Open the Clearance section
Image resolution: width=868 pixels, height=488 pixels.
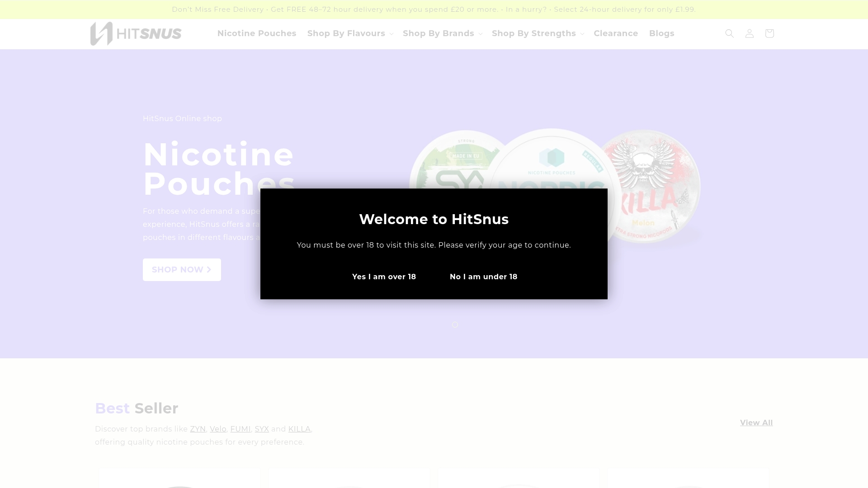[616, 33]
